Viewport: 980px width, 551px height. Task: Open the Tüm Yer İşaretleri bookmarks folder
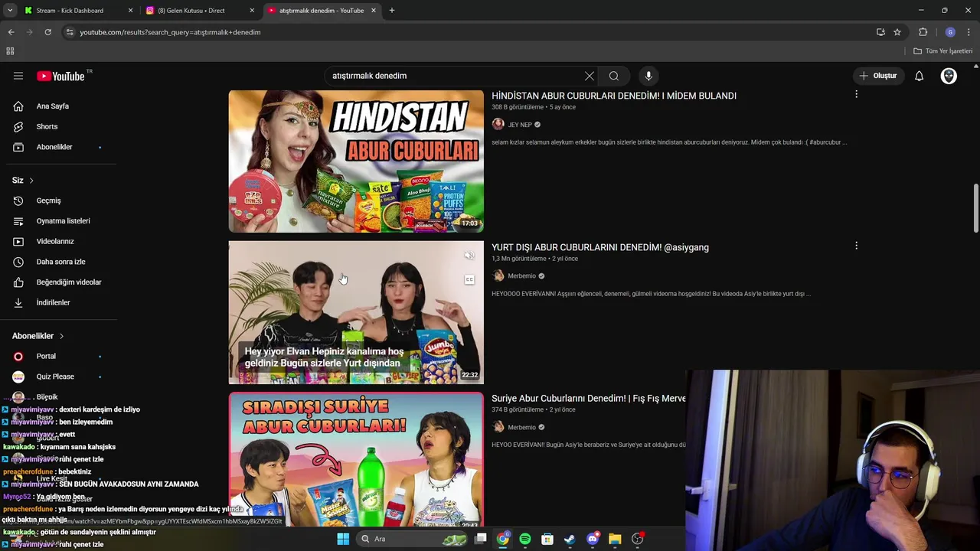pyautogui.click(x=943, y=51)
